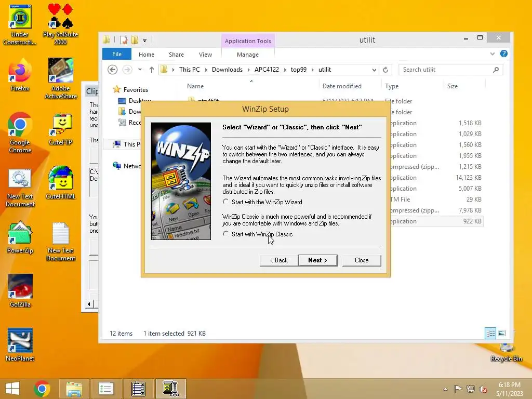This screenshot has height=399, width=532.
Task: Open CuteHTML desktop icon
Action: pos(61,183)
